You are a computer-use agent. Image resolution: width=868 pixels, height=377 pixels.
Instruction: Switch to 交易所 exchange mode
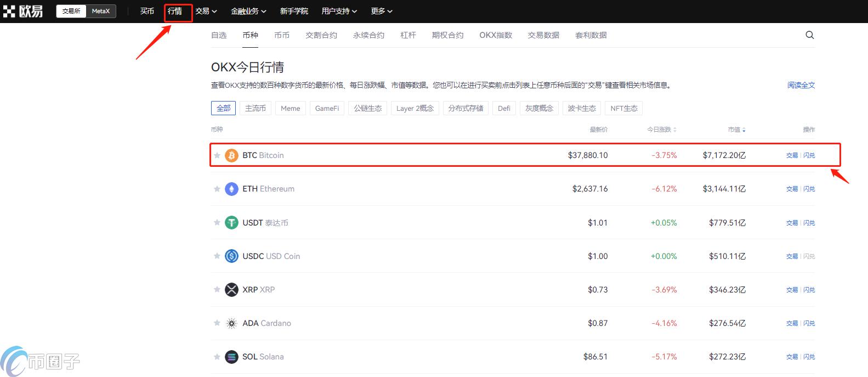tap(71, 11)
